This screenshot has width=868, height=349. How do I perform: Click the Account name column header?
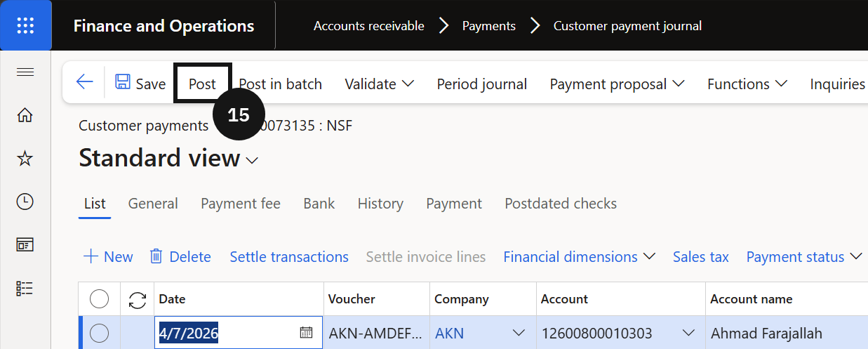(x=787, y=299)
